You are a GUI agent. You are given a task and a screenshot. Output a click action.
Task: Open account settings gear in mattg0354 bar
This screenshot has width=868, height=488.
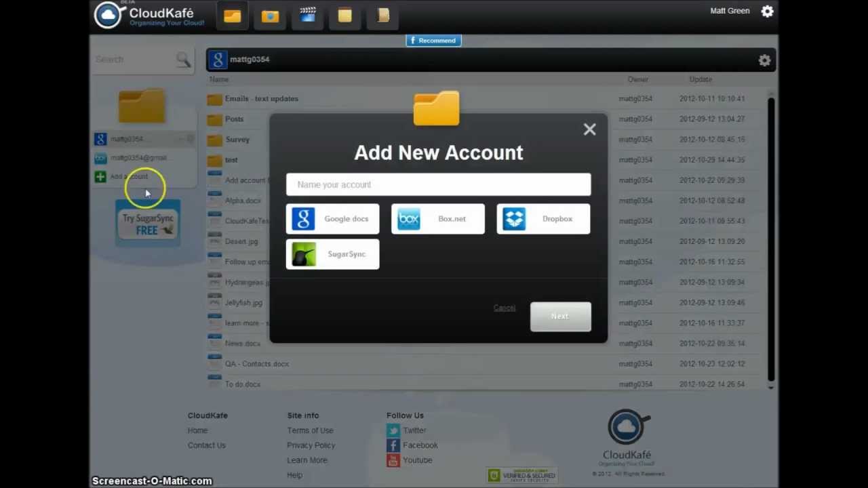click(x=764, y=60)
